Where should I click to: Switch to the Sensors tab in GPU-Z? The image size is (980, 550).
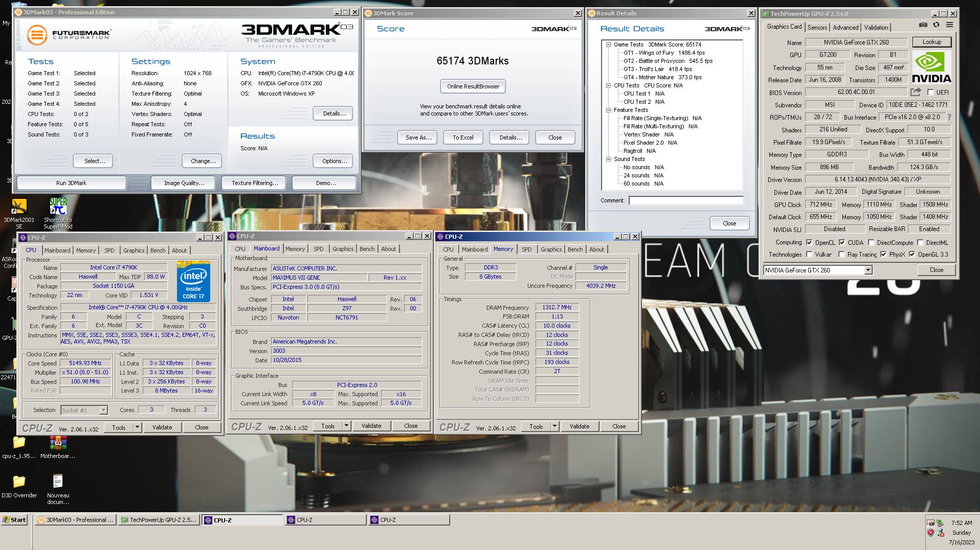[817, 28]
